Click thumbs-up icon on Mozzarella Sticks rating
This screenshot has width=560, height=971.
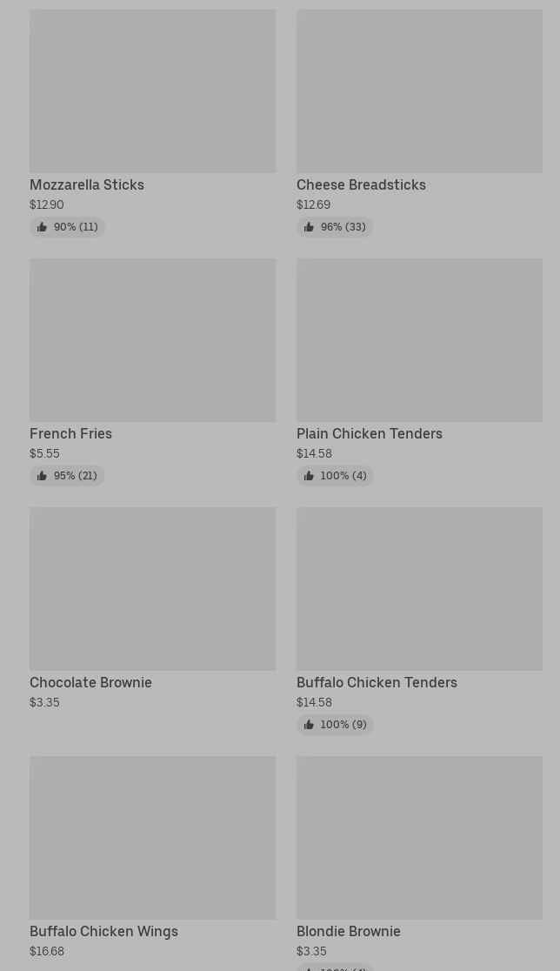[42, 227]
